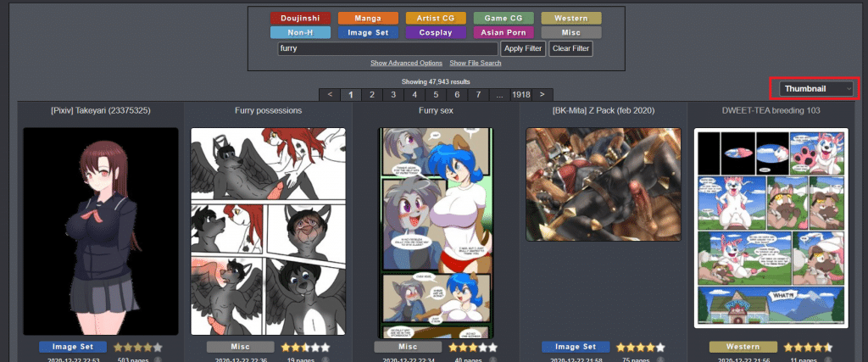Click the Image Set badge under the Takeyari gallery
This screenshot has height=362, width=868.
[x=73, y=347]
